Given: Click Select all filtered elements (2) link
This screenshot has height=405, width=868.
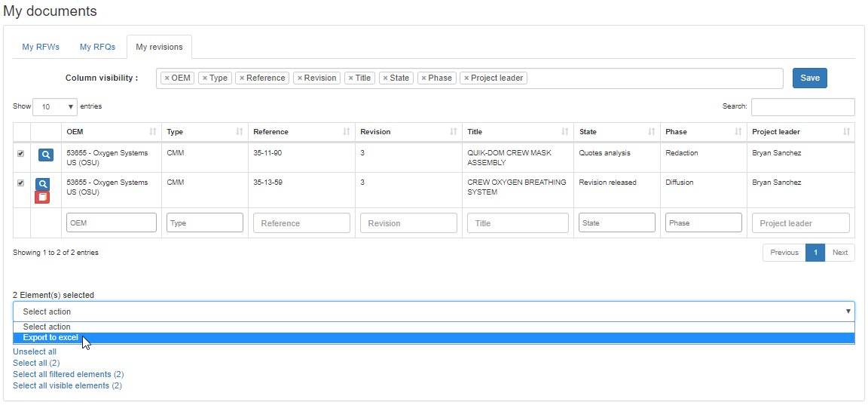Looking at the screenshot, I should pos(68,374).
